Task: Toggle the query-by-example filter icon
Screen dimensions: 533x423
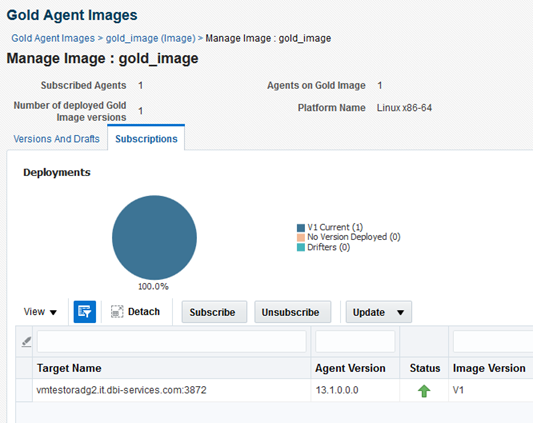Action: 85,311
